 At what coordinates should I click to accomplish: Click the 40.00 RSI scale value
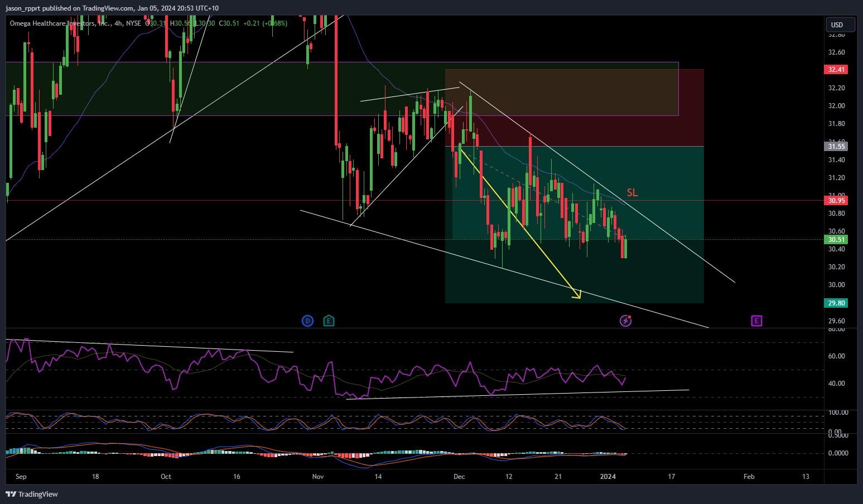click(836, 384)
